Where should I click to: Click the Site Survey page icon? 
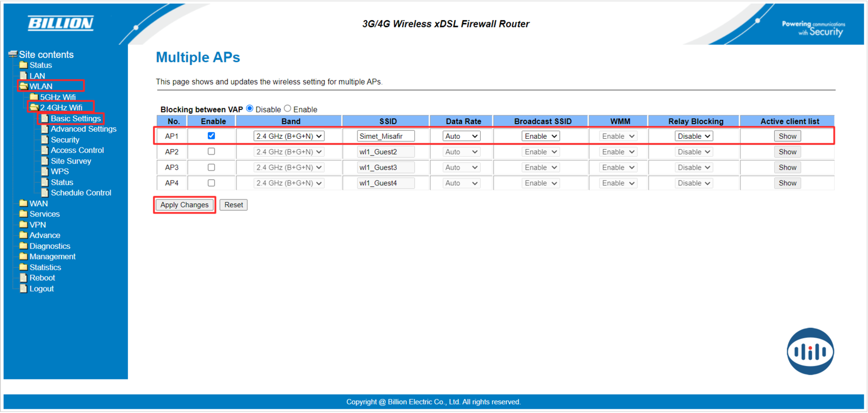point(44,161)
